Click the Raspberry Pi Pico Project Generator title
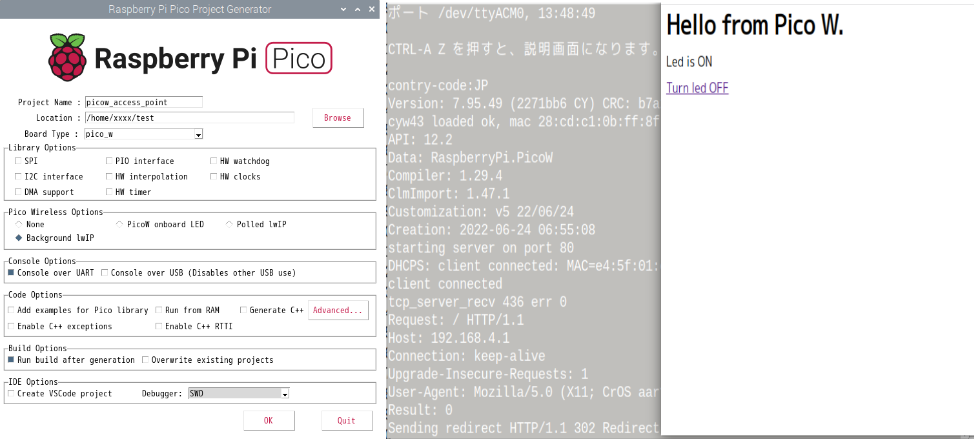This screenshot has height=439, width=980. click(190, 9)
